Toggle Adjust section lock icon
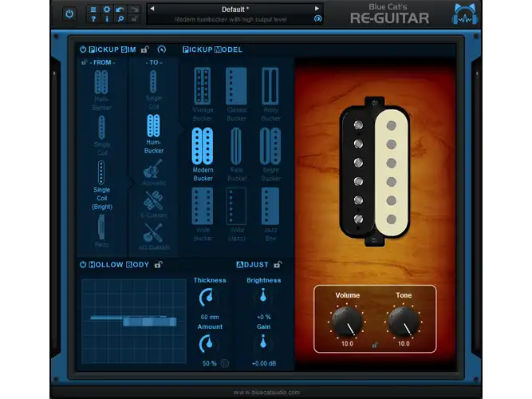This screenshot has height=399, width=532. pyautogui.click(x=278, y=264)
